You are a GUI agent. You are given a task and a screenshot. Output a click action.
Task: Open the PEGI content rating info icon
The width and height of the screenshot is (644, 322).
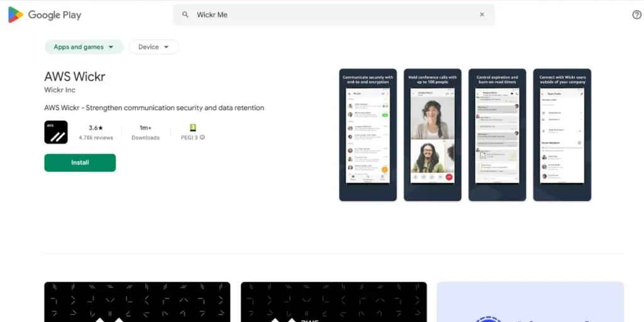pyautogui.click(x=203, y=138)
